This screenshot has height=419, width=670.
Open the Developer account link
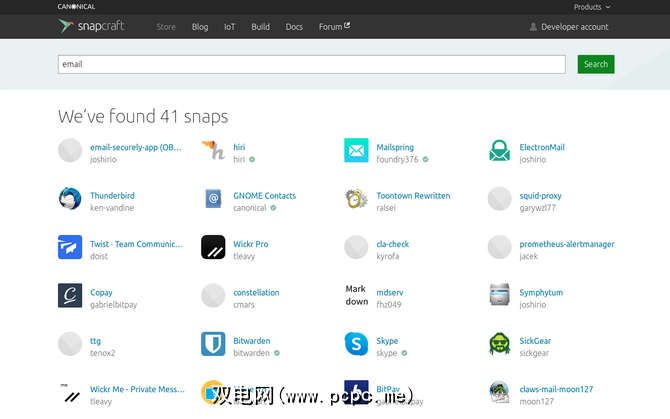[568, 27]
